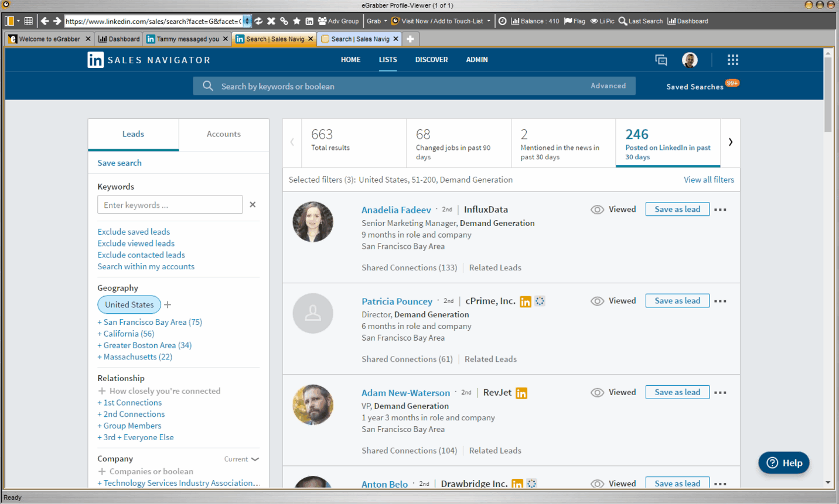Open the ADMIN menu
The height and width of the screenshot is (504, 839).
pos(477,60)
